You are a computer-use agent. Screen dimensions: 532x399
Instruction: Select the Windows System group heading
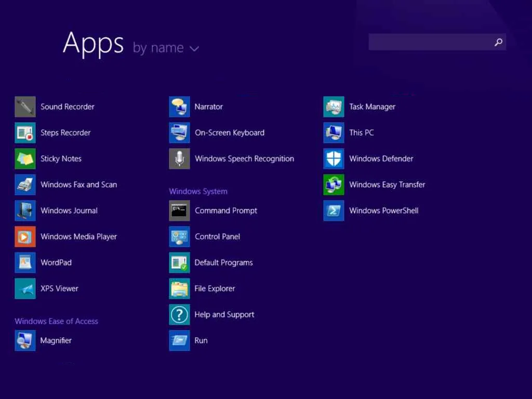point(198,191)
